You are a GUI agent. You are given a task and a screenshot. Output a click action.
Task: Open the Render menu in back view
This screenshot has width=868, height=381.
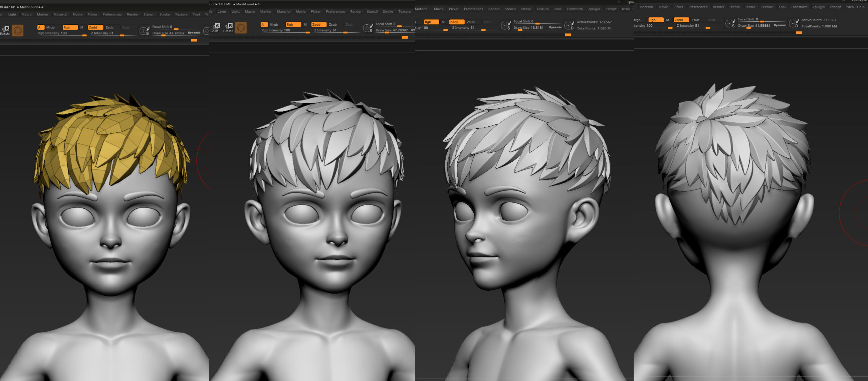[x=718, y=7]
